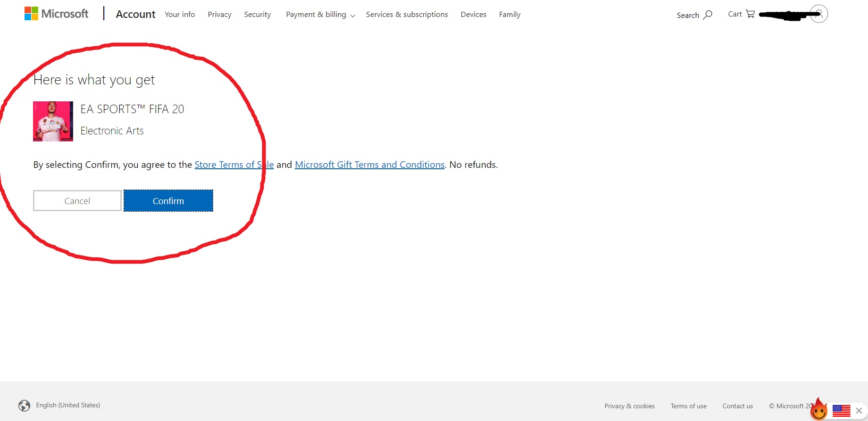This screenshot has height=421, width=868.
Task: Open Your info tab
Action: pyautogui.click(x=180, y=15)
